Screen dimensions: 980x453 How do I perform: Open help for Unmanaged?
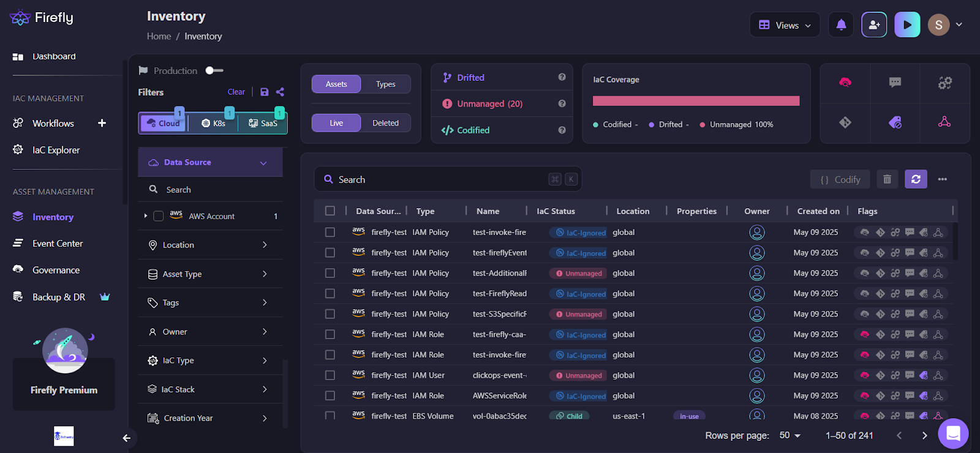coord(562,103)
